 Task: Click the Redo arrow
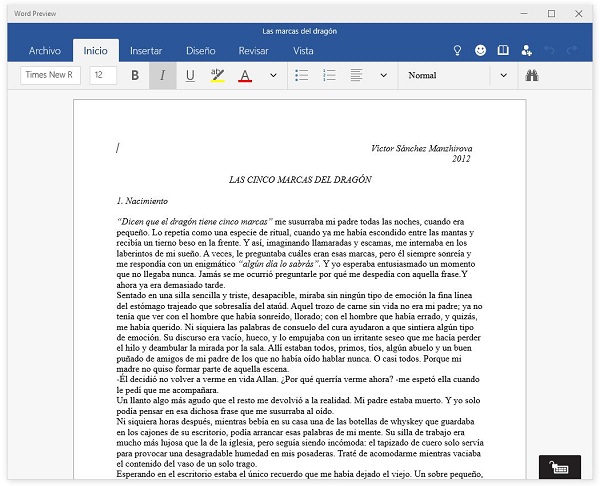coord(572,50)
